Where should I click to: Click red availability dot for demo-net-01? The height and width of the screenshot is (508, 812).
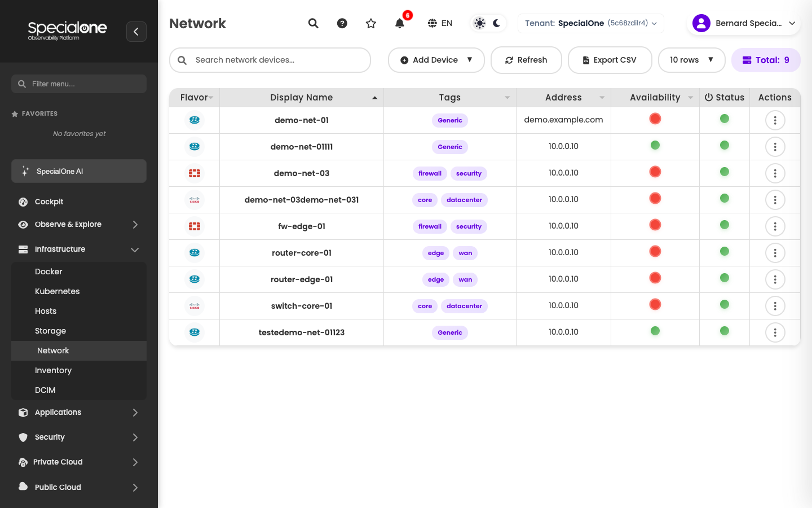pos(655,119)
